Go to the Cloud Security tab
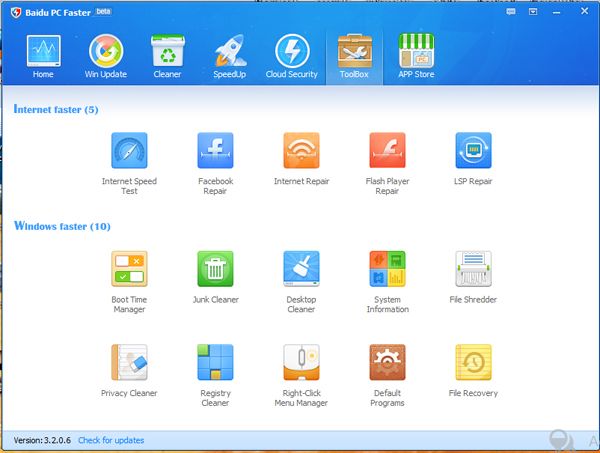This screenshot has height=453, width=600. [291, 57]
